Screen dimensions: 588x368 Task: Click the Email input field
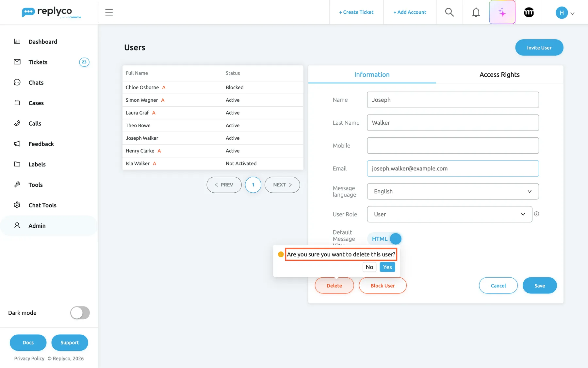pyautogui.click(x=453, y=168)
